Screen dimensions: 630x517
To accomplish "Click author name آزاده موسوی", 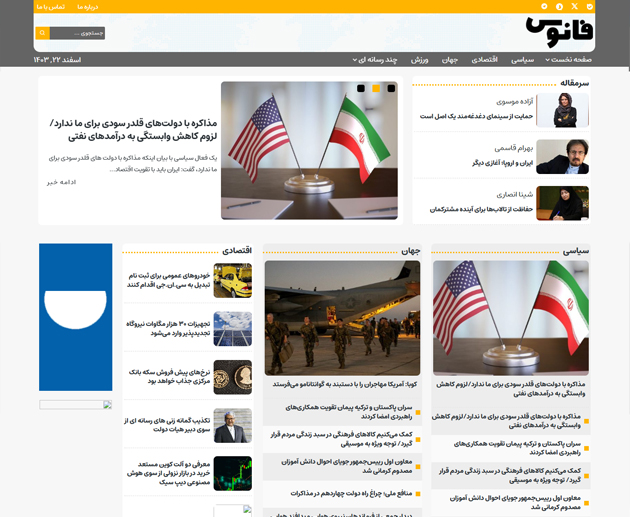I will tap(515, 102).
